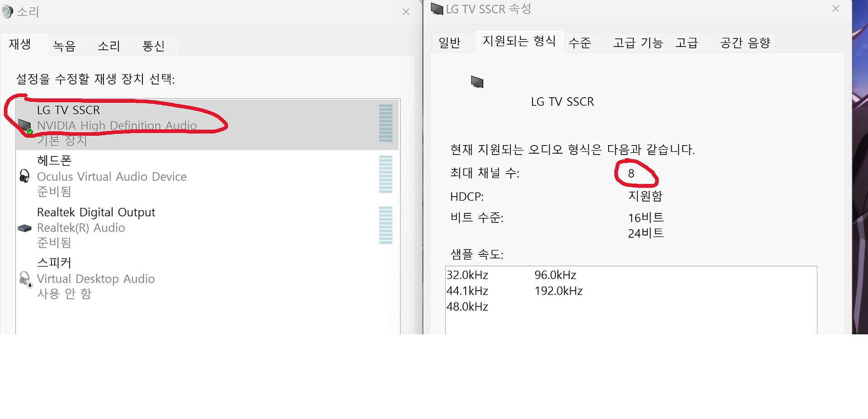Switch to the 고급 기능 tab
Image resolution: width=868 pixels, height=419 pixels.
pos(638,42)
